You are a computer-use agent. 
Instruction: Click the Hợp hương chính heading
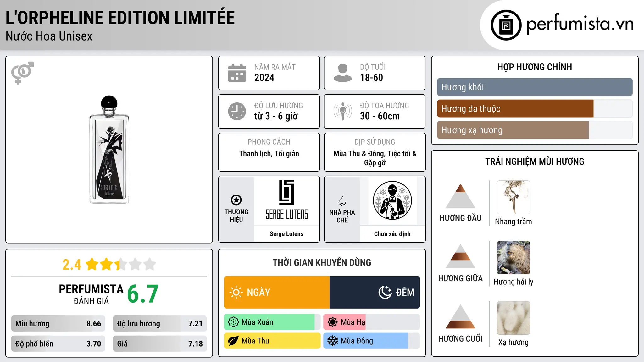point(535,67)
